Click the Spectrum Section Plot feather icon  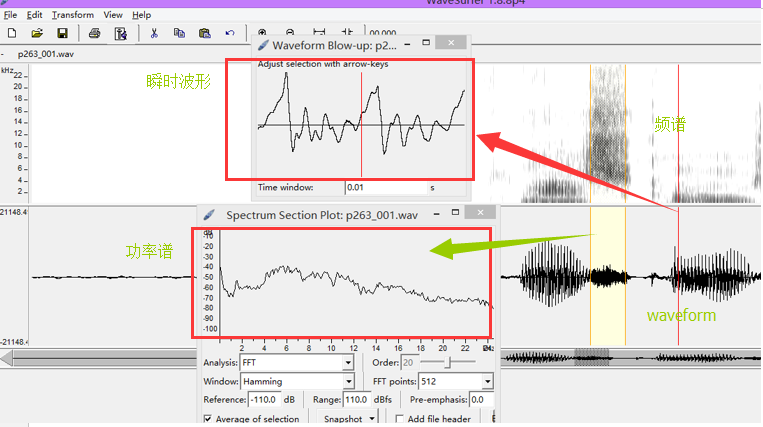[209, 214]
